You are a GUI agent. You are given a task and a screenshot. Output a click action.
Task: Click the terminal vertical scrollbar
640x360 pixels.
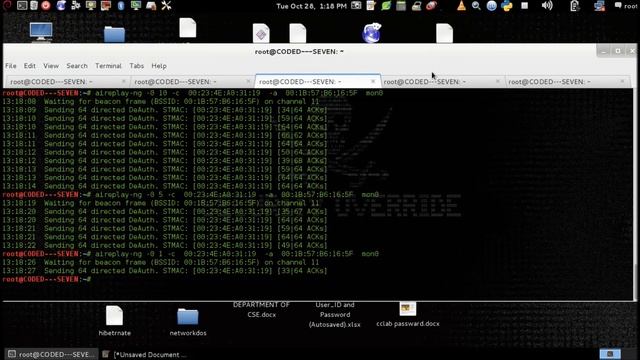[635, 194]
